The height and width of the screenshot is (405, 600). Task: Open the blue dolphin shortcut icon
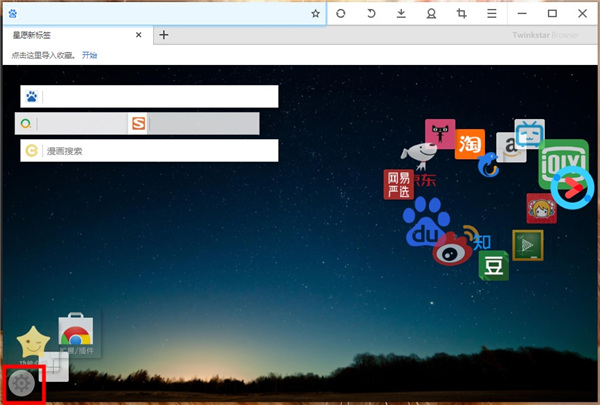pos(488,165)
